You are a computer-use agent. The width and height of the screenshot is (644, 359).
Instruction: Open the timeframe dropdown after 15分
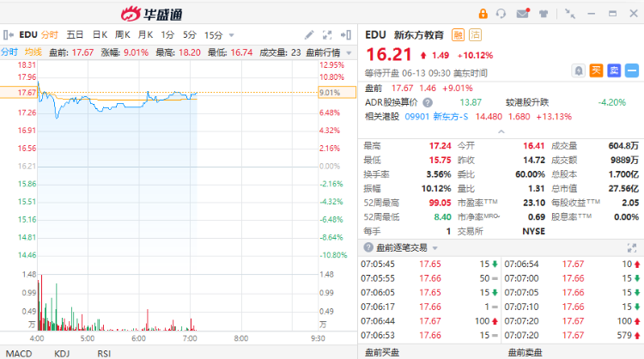coord(231,35)
